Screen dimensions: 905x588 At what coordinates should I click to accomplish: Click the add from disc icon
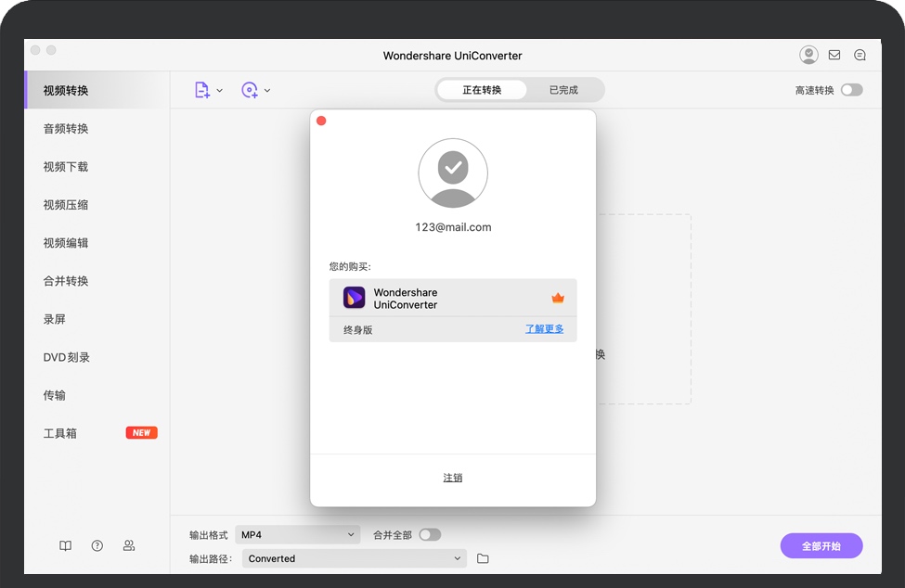(250, 90)
